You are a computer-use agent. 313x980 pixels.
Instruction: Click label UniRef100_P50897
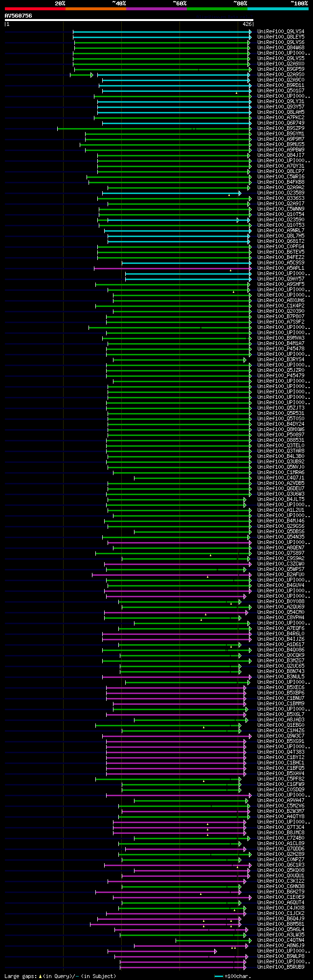281,435
